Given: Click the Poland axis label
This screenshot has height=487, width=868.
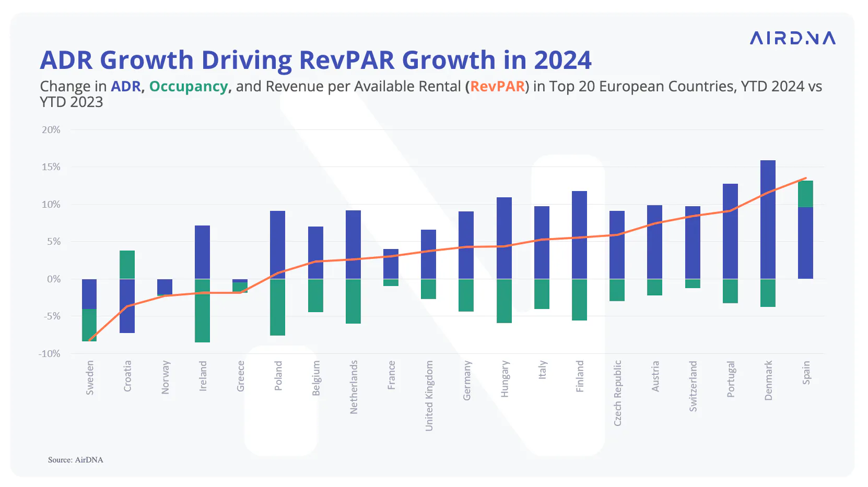Looking at the screenshot, I should tap(278, 375).
